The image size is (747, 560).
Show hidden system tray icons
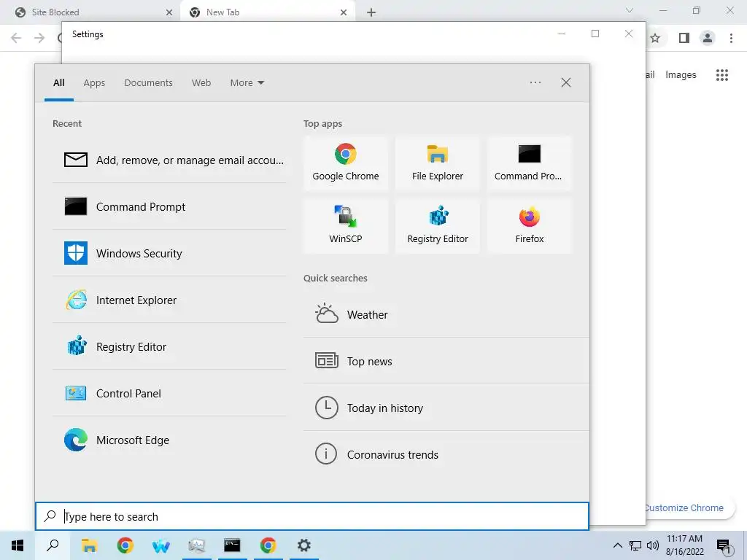pyautogui.click(x=617, y=545)
